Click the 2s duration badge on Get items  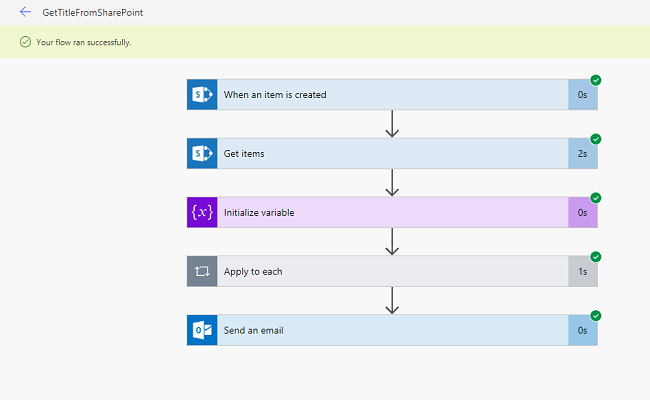[582, 154]
